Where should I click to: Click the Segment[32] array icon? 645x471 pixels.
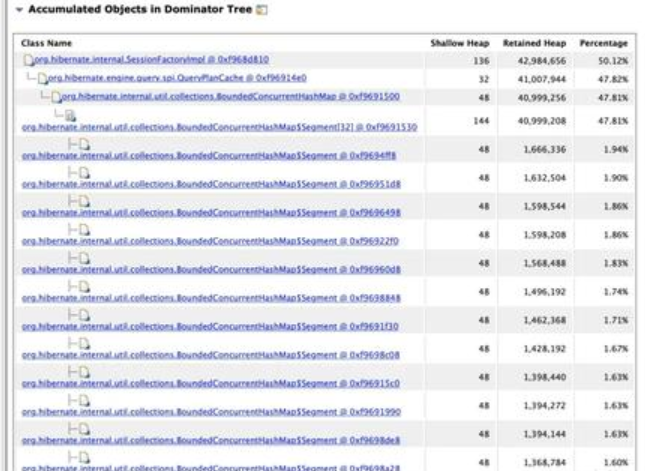pyautogui.click(x=71, y=116)
